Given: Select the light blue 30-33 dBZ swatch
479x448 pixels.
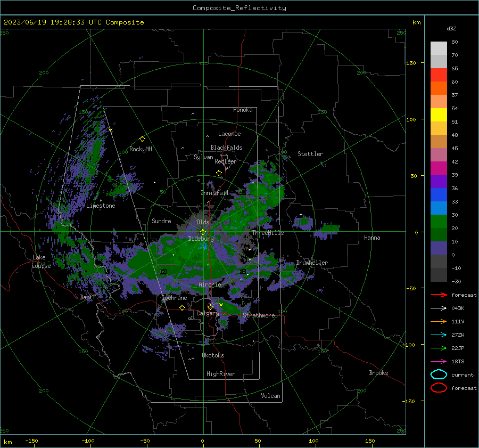Looking at the screenshot, I should point(439,208).
